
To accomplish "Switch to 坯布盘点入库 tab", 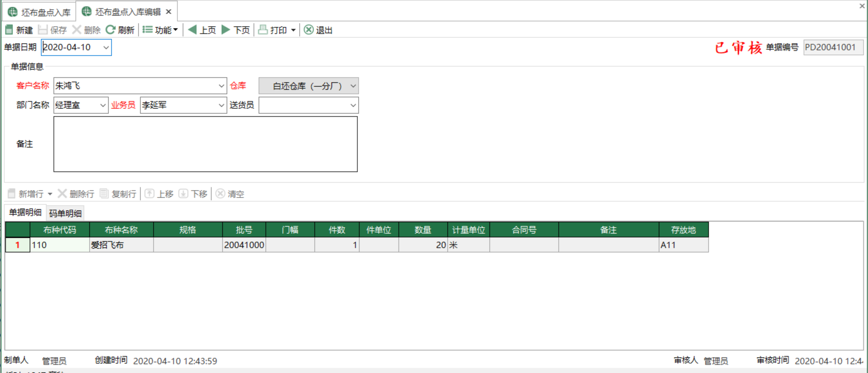I will point(39,12).
